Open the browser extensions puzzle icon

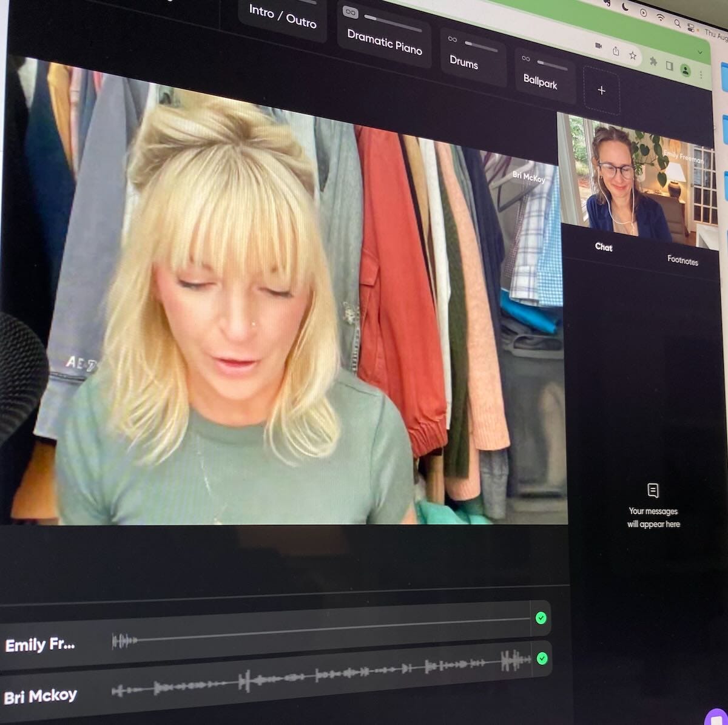coord(653,61)
